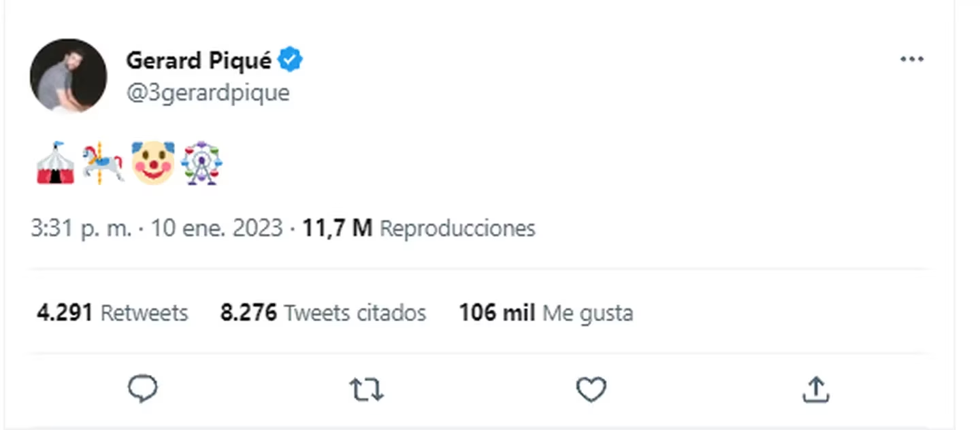The height and width of the screenshot is (430, 980).
Task: Click the Reproducciones label text
Action: tap(457, 228)
